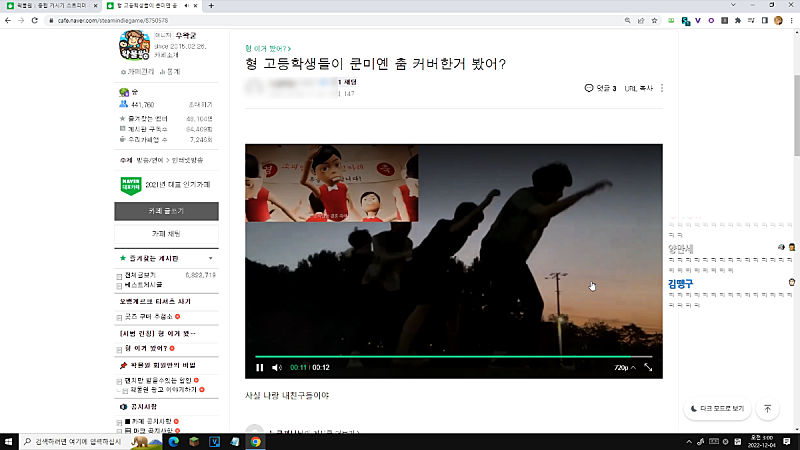This screenshot has height=450, width=800.
Task: Open the taskbar clock and date
Action: click(x=761, y=442)
